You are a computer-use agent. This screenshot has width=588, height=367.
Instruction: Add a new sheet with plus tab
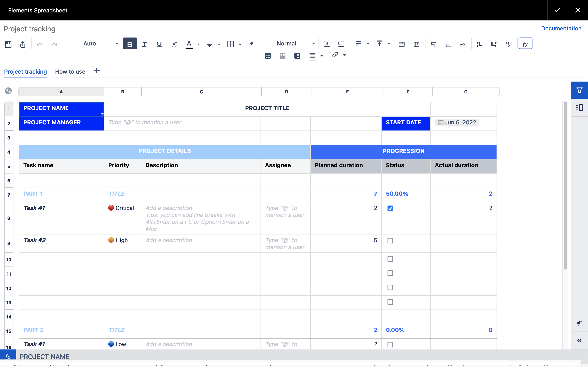pos(97,71)
